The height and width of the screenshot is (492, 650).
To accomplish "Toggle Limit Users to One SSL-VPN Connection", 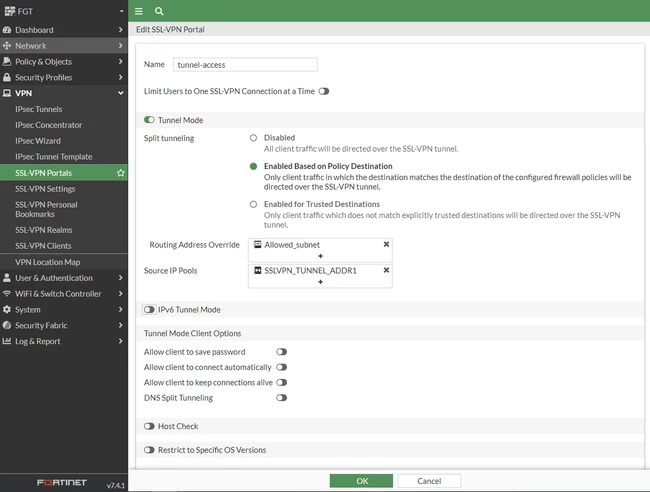I will 324,91.
